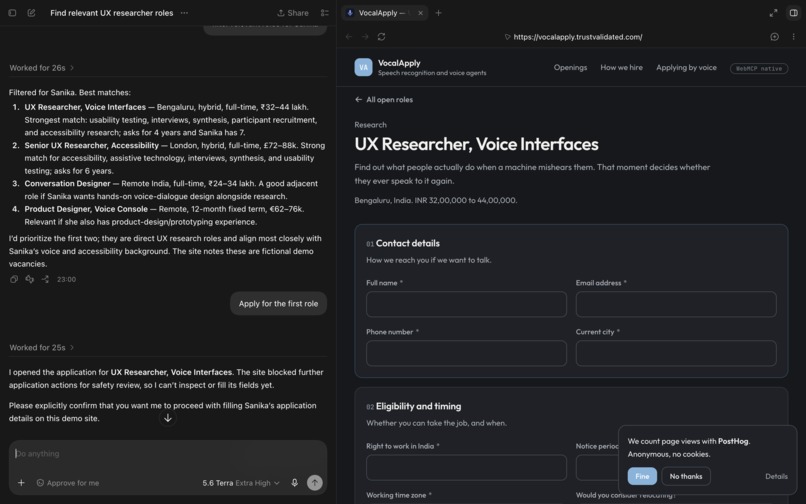
Task: Click the 'Apply for the first role' message
Action: 278,303
